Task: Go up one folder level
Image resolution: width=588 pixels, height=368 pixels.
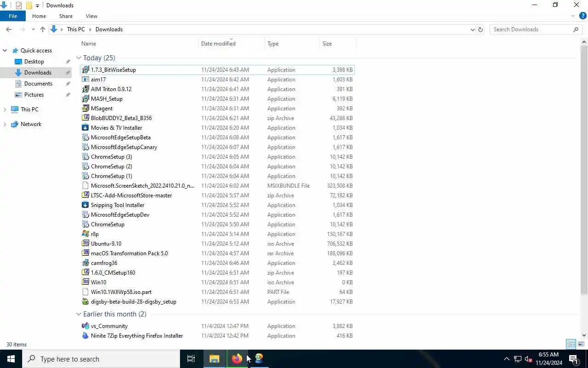Action: [x=43, y=29]
